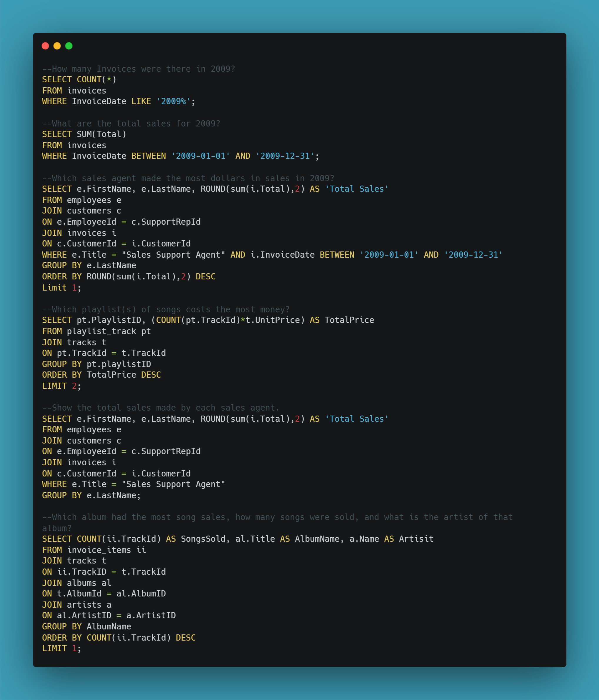This screenshot has width=599, height=700.
Task: Click the "Which sales agent" comment line
Action: [188, 178]
